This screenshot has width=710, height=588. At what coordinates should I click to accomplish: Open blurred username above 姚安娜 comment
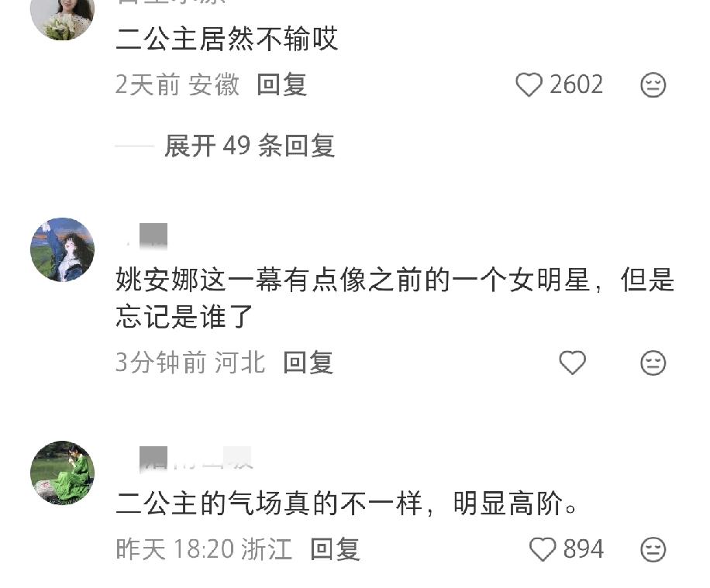pyautogui.click(x=147, y=236)
